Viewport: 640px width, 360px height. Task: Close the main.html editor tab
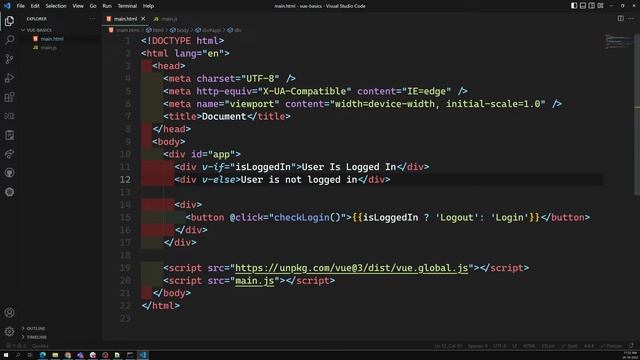pos(143,19)
